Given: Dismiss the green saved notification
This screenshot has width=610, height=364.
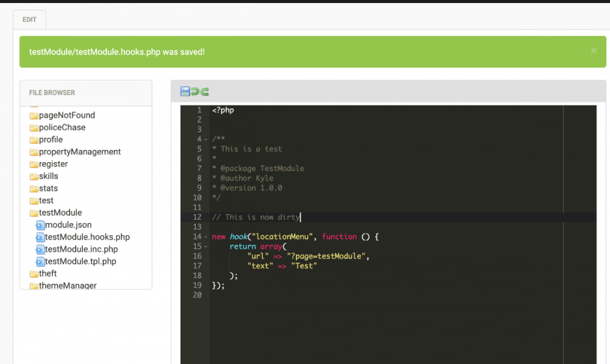Looking at the screenshot, I should pos(594,51).
